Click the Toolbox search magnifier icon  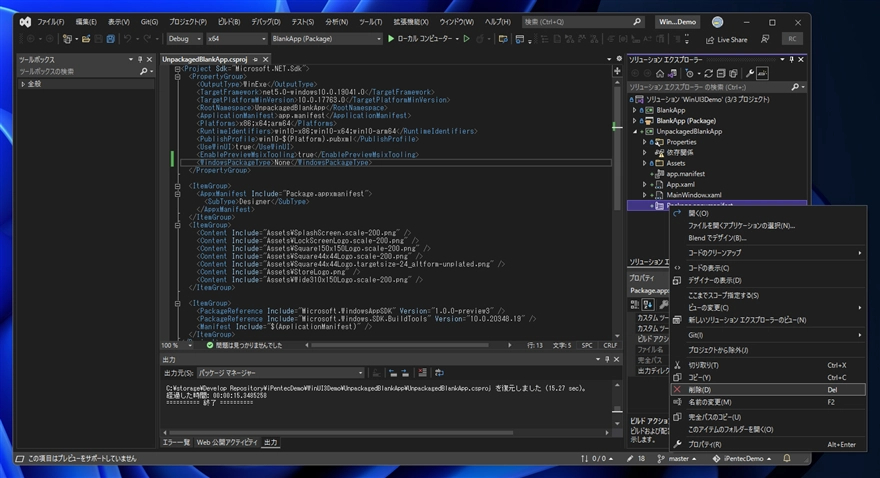pyautogui.click(x=144, y=71)
